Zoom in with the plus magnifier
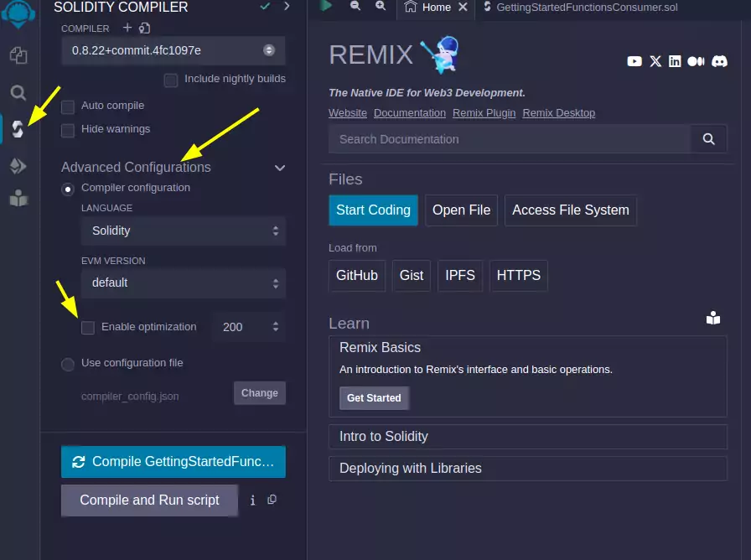The height and width of the screenshot is (560, 751). point(381,6)
